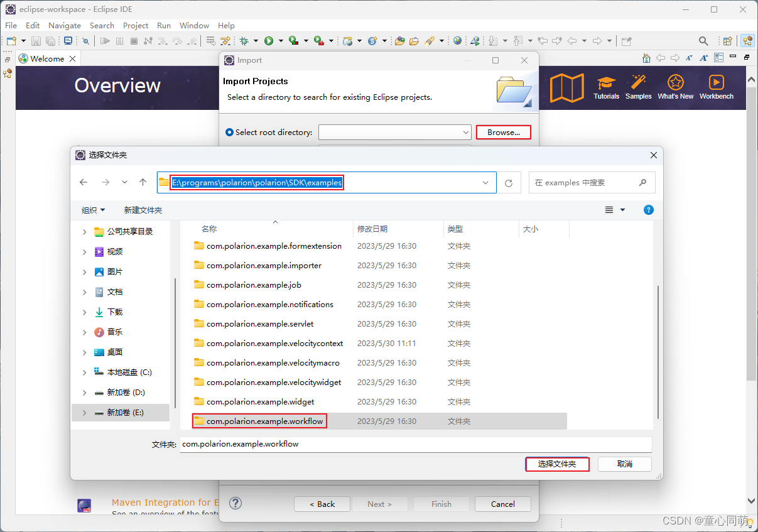Select the Welcome tab
This screenshot has height=532, width=758.
coord(48,58)
